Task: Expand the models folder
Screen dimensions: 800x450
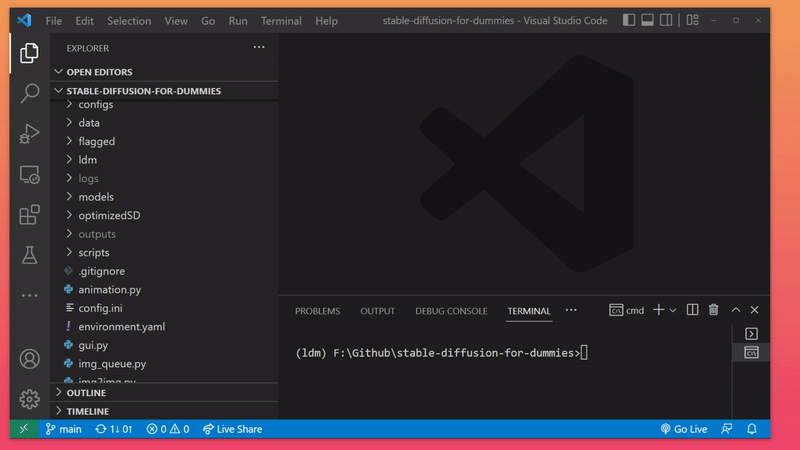Action: (164, 197)
